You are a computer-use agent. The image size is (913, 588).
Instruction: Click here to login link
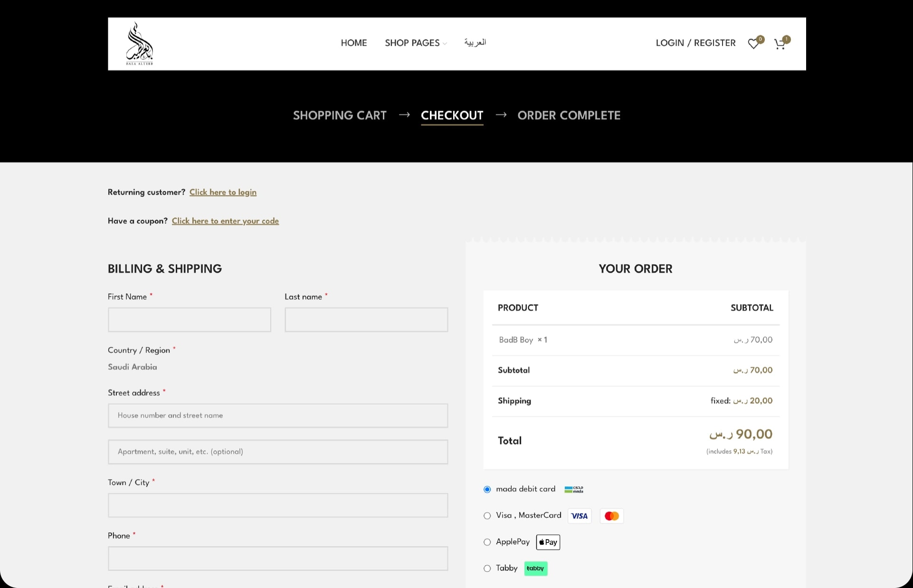point(223,192)
